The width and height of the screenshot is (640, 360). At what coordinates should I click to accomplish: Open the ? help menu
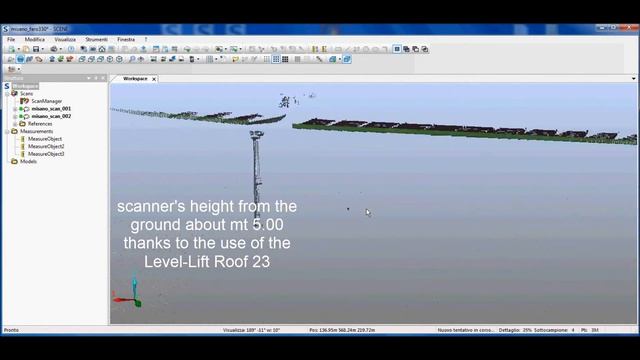click(x=146, y=40)
